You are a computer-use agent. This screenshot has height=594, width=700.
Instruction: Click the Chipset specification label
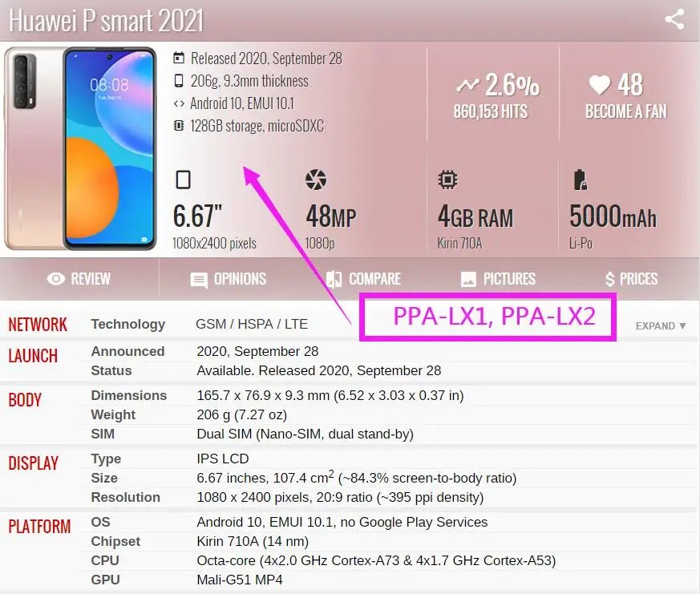[x=115, y=541]
